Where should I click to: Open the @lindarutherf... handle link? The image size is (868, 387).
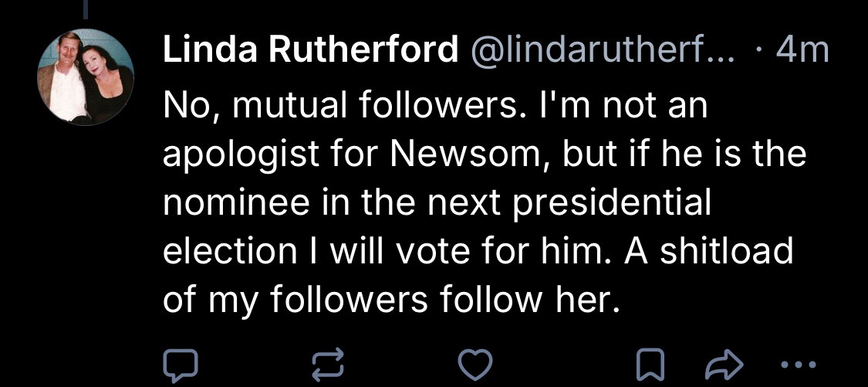click(x=599, y=53)
